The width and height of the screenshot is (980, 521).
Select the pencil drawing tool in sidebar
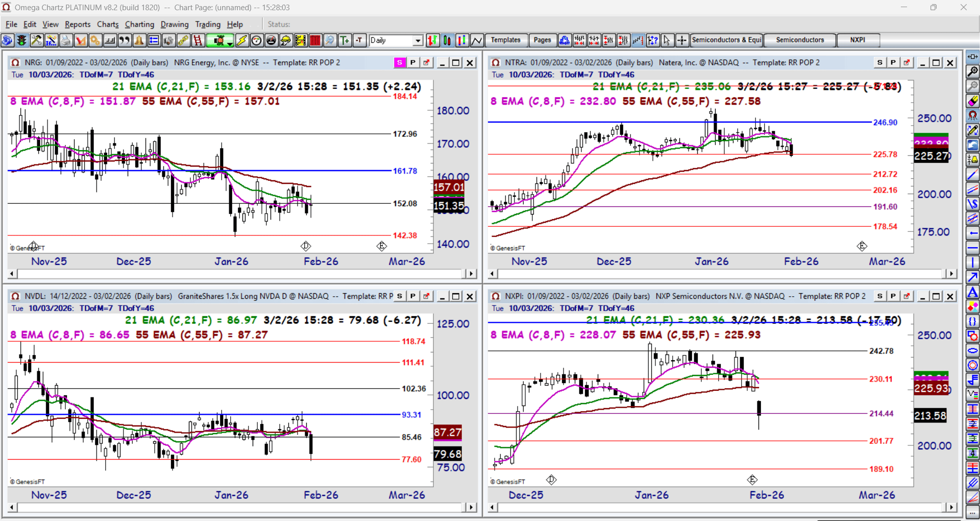click(x=972, y=131)
